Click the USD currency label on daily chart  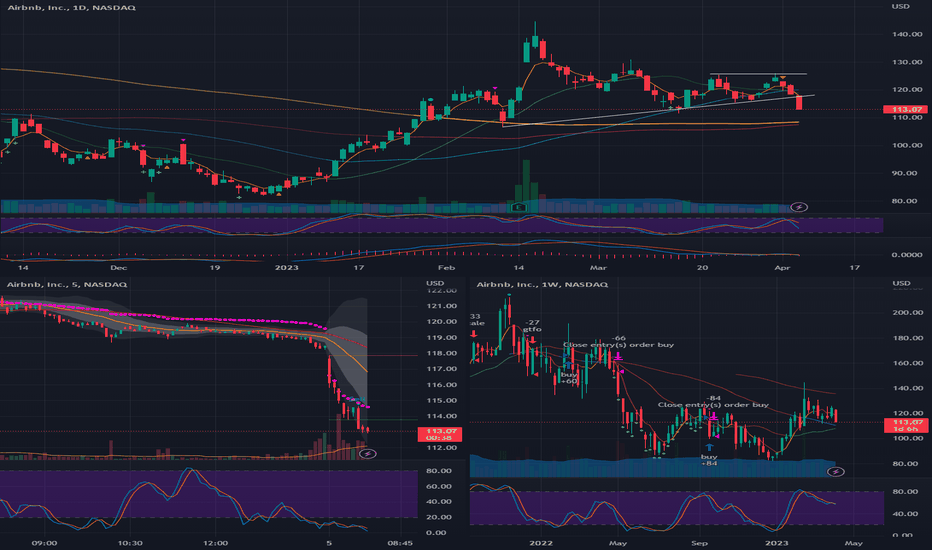[900, 7]
